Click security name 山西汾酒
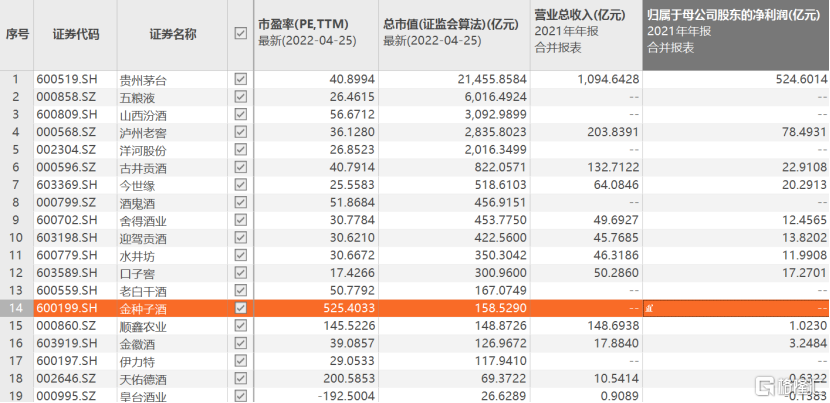This screenshot has width=830, height=403. 144,115
